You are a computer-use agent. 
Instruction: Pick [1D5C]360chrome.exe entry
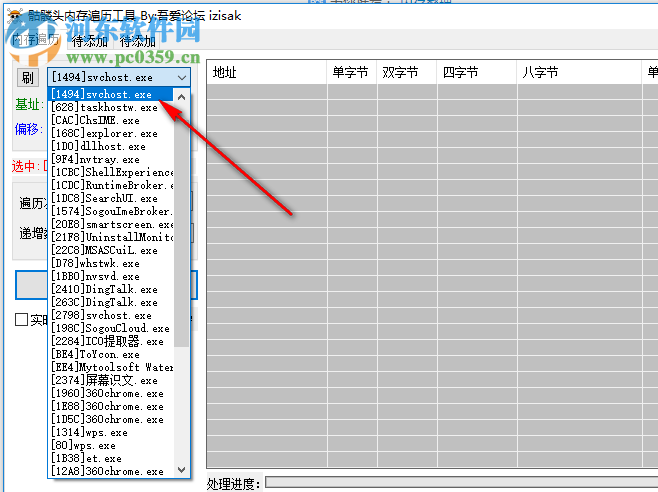tap(111, 420)
